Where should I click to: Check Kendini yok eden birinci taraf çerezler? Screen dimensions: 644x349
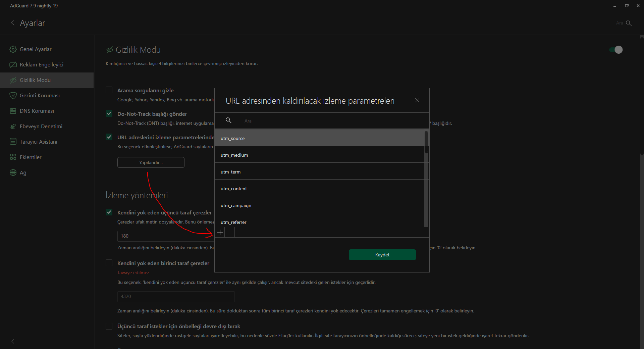coord(109,263)
